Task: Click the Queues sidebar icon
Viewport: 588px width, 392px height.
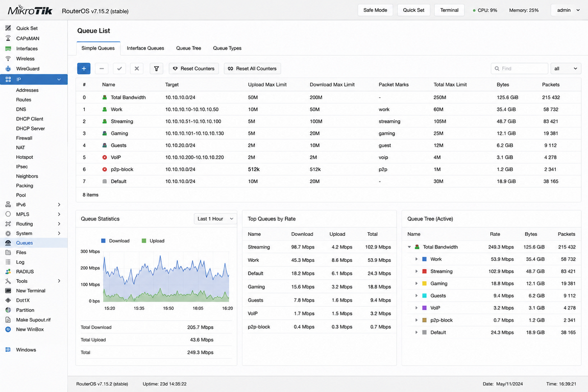Action: coord(8,242)
